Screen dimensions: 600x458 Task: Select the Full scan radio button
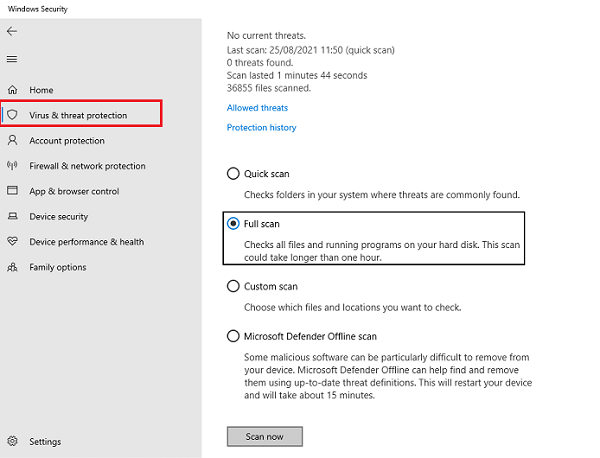233,223
